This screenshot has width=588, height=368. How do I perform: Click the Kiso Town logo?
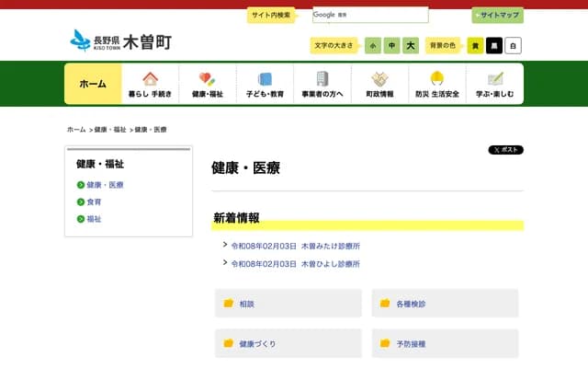click(x=120, y=41)
